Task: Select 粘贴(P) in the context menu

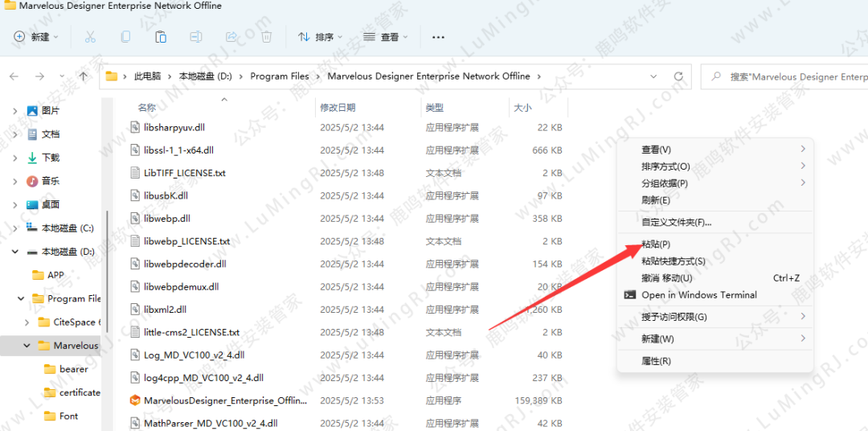Action: 656,244
